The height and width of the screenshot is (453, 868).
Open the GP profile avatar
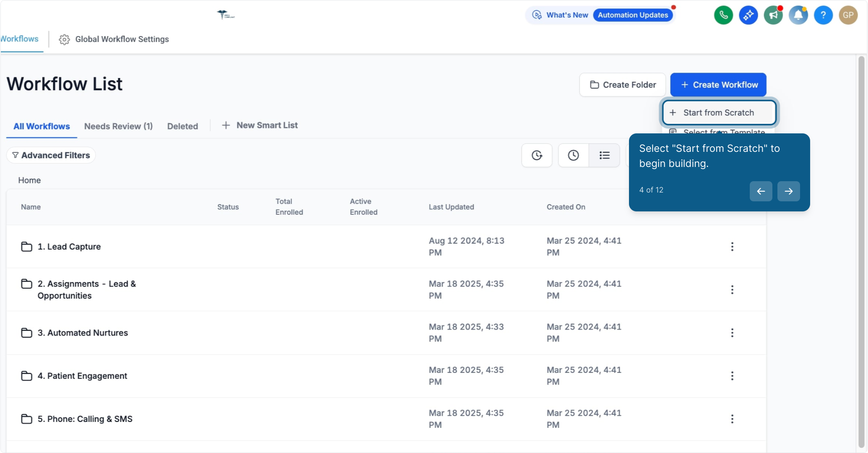848,15
